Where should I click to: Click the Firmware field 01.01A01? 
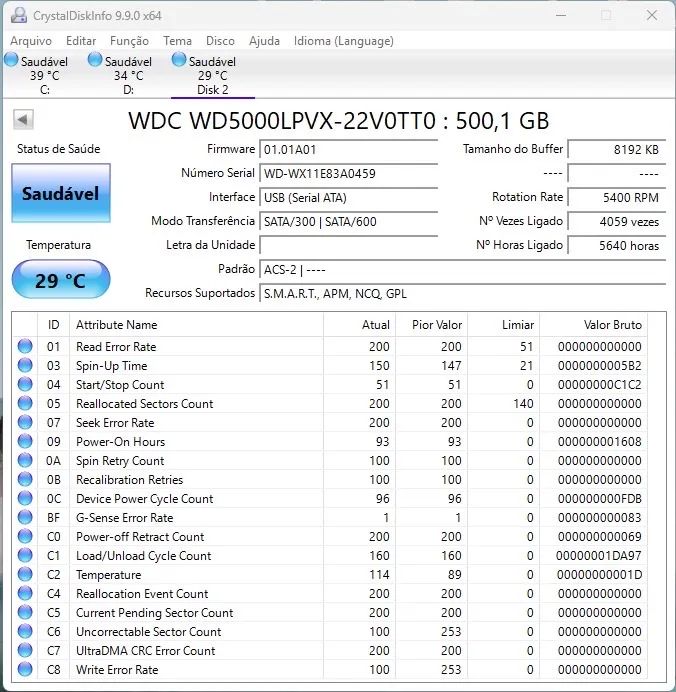(x=349, y=150)
